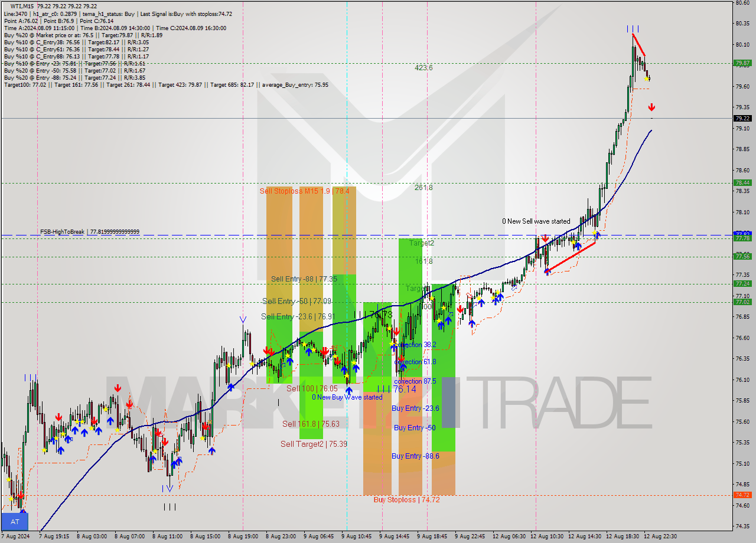Click the 'Buy Entry -88.6' label
Image resolution: width=756 pixels, height=543 pixels.
pos(416,456)
